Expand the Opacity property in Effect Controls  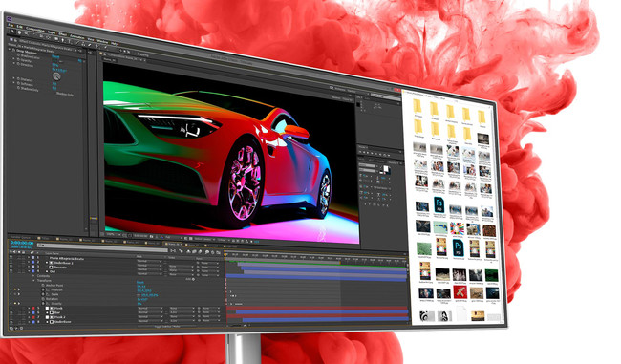coord(13,58)
